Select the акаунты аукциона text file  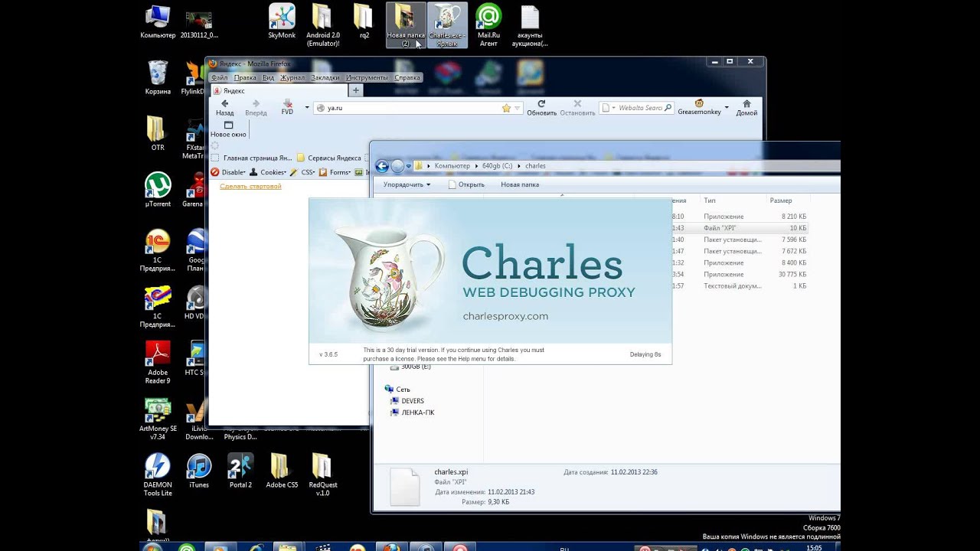coord(530,25)
